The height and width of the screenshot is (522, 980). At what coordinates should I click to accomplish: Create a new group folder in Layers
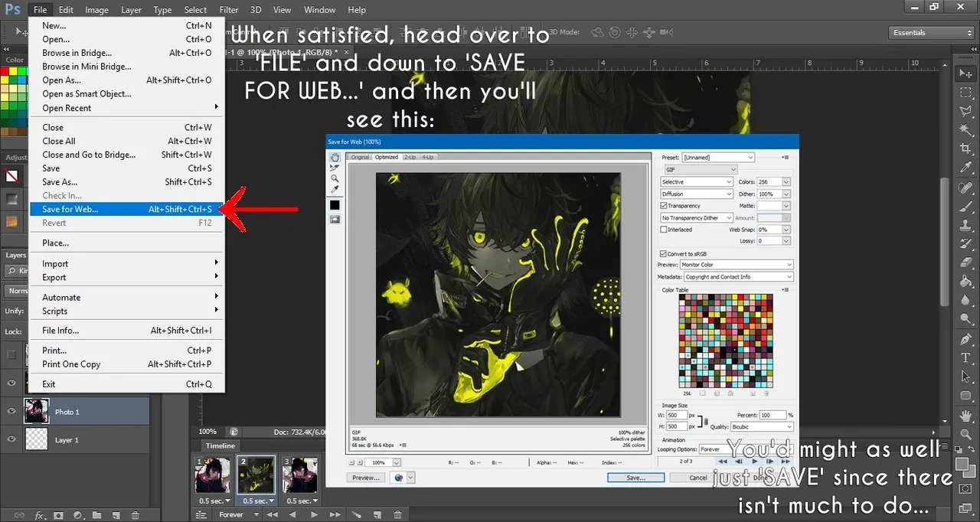click(x=97, y=516)
